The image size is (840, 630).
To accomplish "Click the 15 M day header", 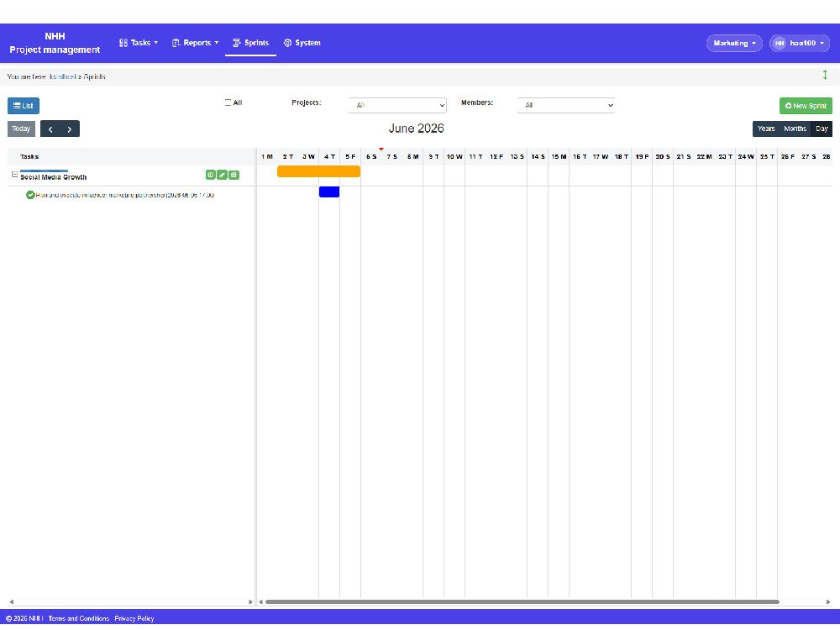I will click(x=559, y=157).
